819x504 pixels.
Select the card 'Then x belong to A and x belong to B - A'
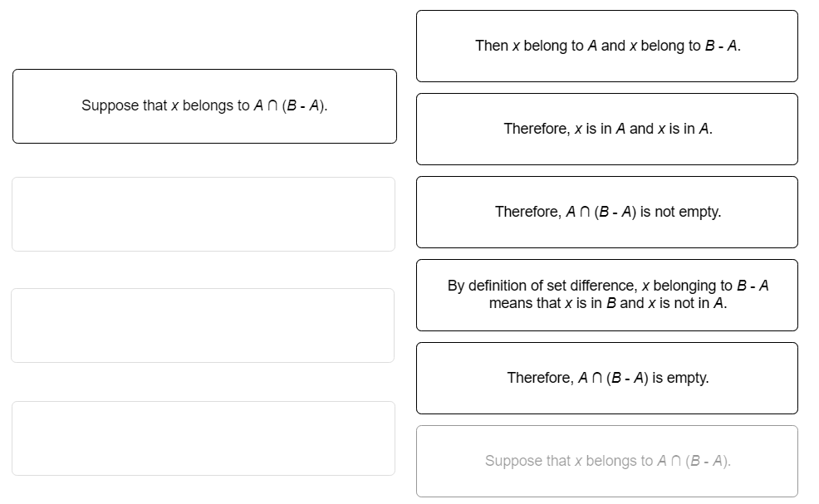606,46
